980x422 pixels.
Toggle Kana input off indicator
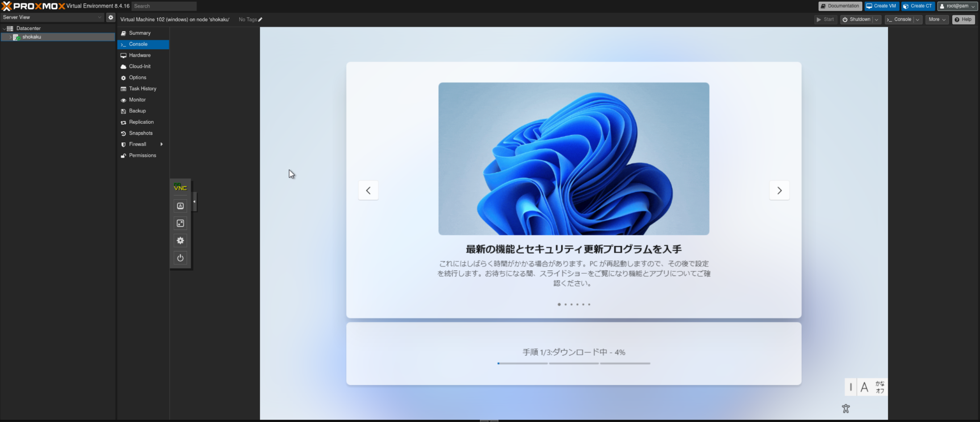[880, 387]
